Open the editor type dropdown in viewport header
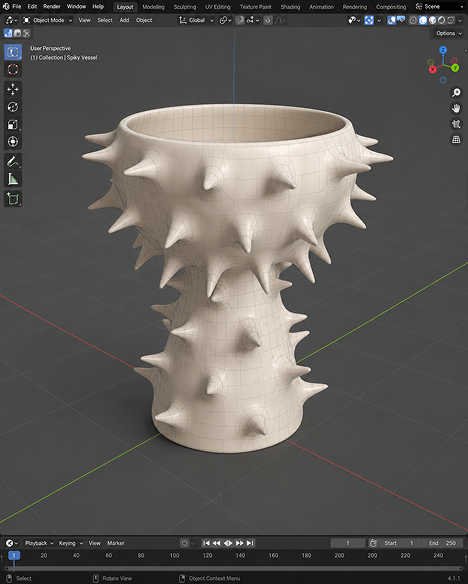The image size is (468, 584). (12, 20)
